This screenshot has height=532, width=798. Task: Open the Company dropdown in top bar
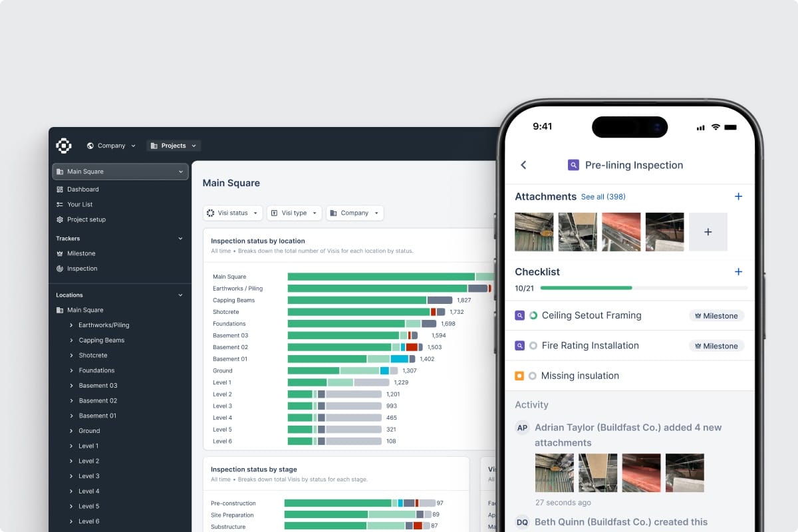click(x=110, y=146)
